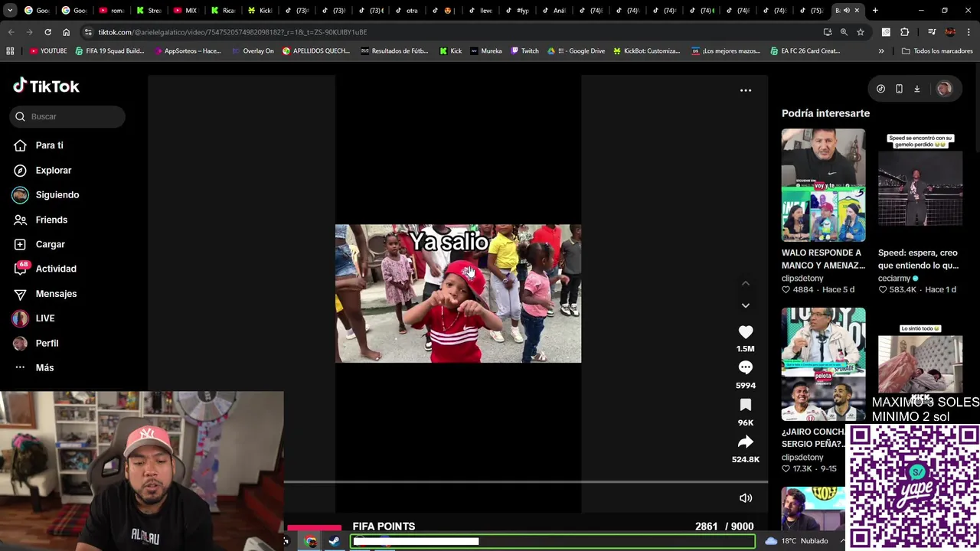Open a new browser tab

(x=875, y=10)
